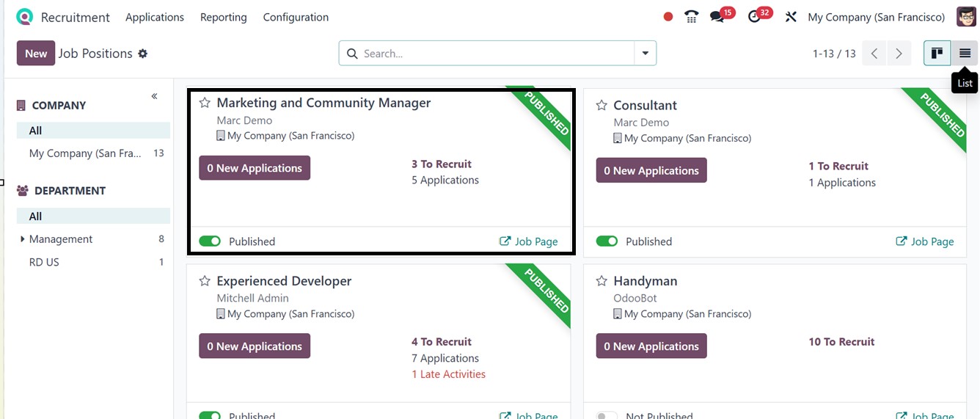Open the VoIP phone icon
980x419 pixels.
click(x=691, y=17)
